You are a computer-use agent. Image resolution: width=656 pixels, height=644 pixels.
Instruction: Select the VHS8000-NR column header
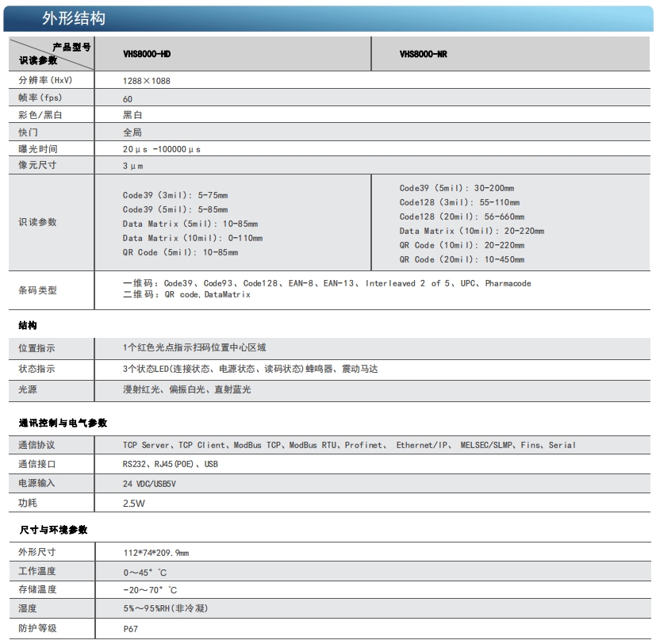click(424, 54)
